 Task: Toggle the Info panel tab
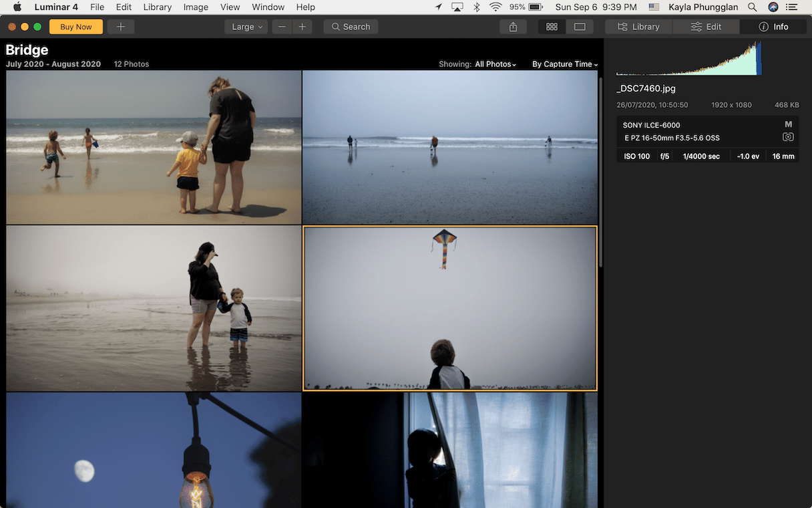(x=773, y=27)
